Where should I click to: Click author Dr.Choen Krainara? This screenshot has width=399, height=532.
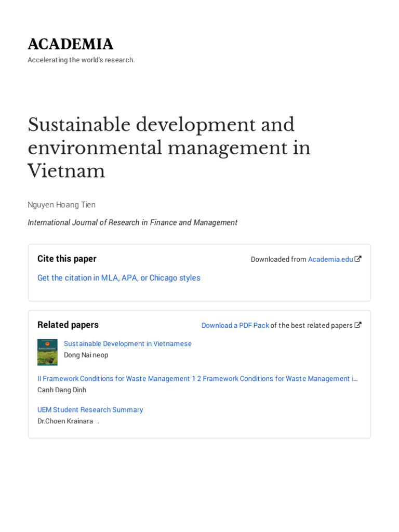(x=65, y=421)
